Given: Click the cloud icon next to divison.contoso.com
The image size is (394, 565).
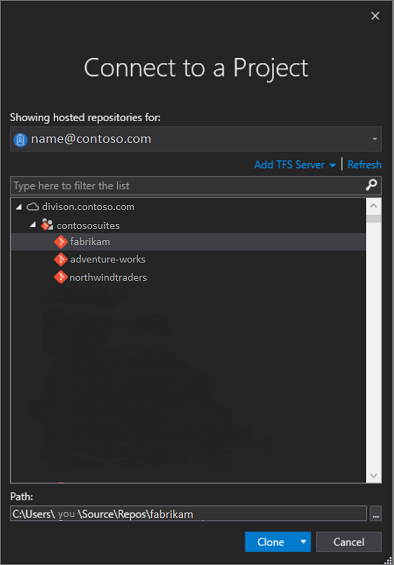Looking at the screenshot, I should click(33, 206).
